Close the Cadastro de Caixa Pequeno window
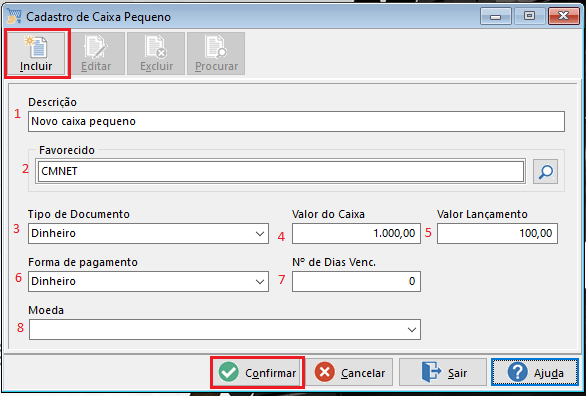586x396 pixels. [x=564, y=16]
